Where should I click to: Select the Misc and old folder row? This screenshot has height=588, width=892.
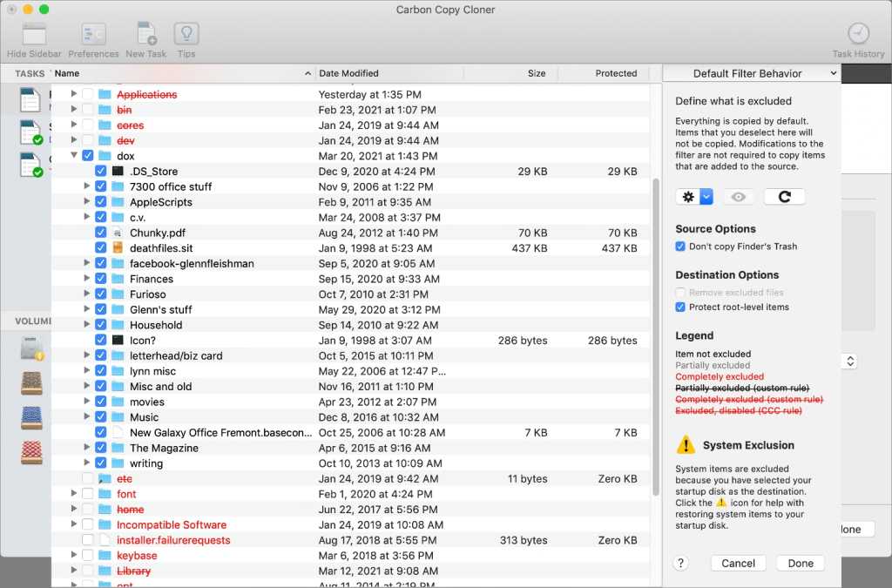pos(350,386)
